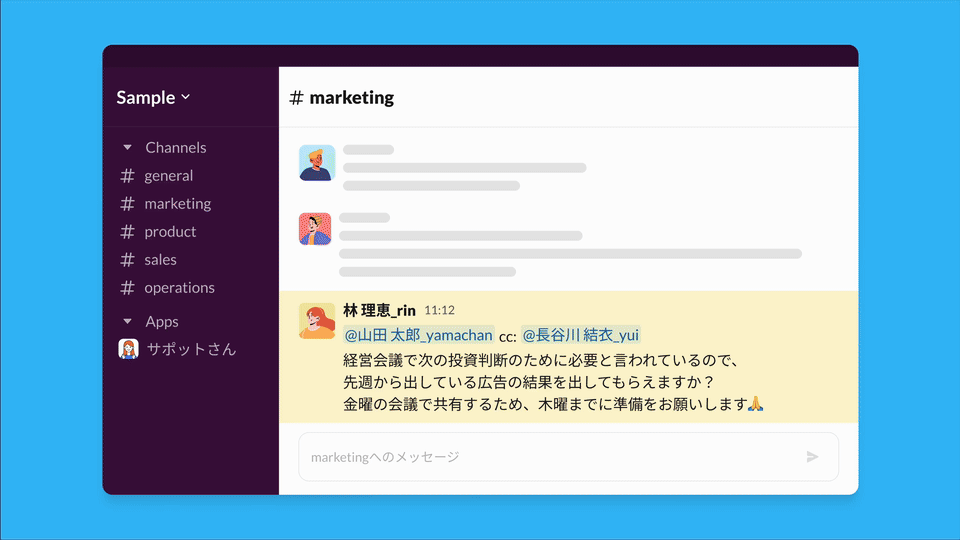Click the sender name 林 理恵_rin

pos(380,310)
